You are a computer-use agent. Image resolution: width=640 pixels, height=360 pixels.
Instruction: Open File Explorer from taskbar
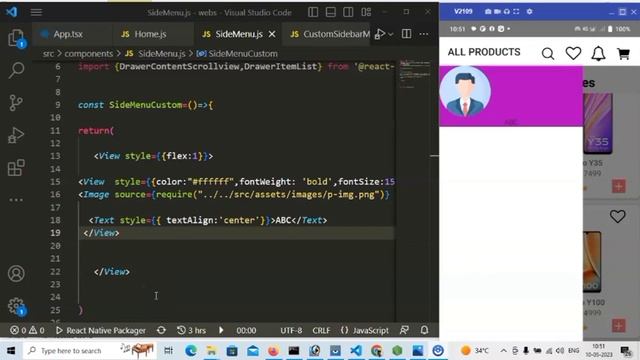click(x=211, y=350)
